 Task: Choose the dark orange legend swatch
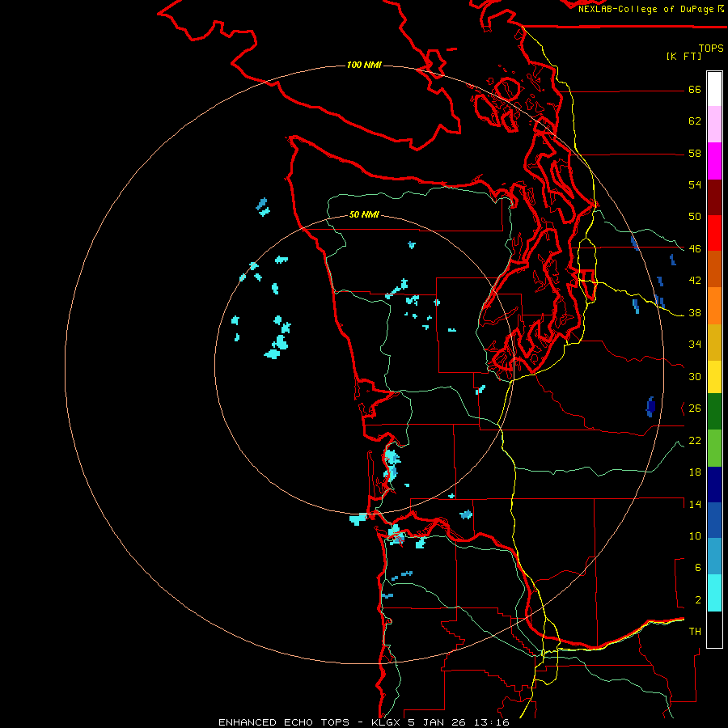[x=714, y=269]
